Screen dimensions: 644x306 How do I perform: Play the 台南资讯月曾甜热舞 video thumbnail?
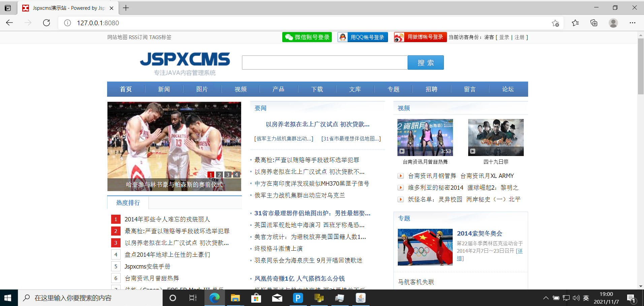pyautogui.click(x=425, y=137)
